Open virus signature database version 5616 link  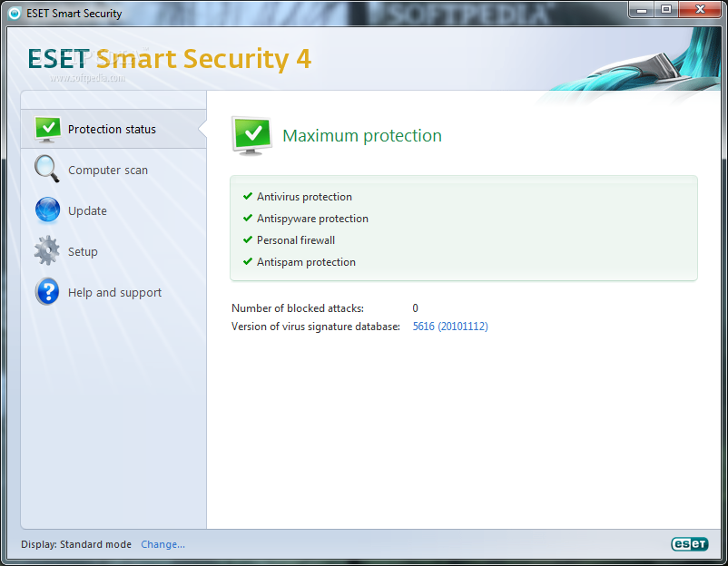[450, 327]
